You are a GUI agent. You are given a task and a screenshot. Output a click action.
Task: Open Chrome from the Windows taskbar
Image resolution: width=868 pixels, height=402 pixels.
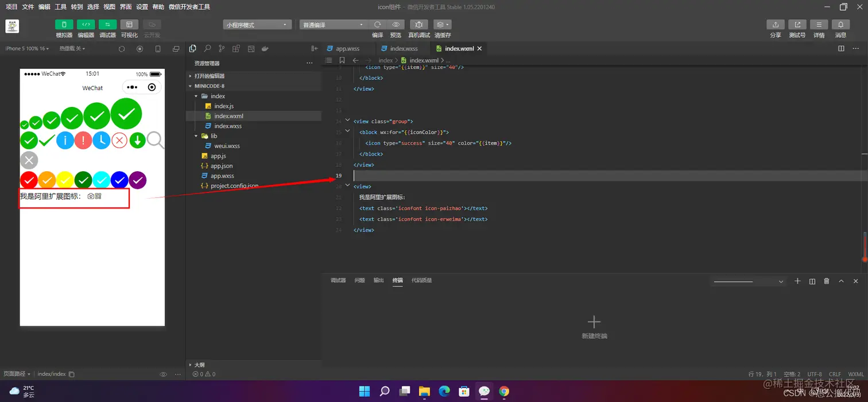503,392
